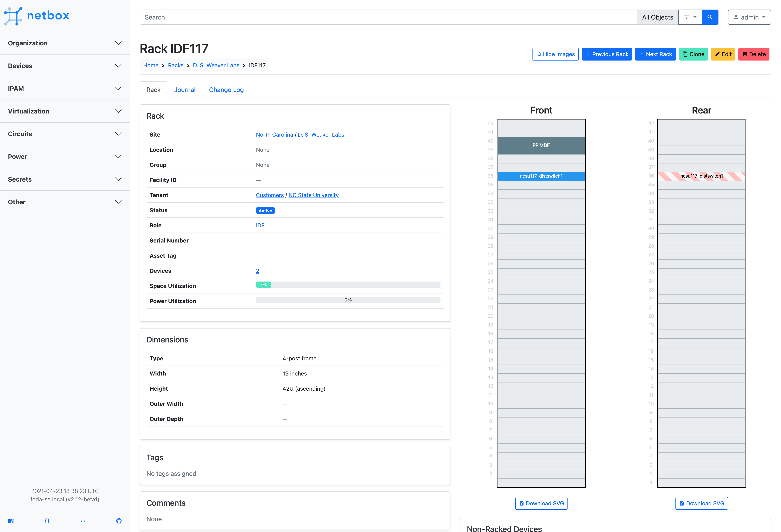Delete the rack with the trash icon button
This screenshot has height=532, width=781.
point(754,54)
